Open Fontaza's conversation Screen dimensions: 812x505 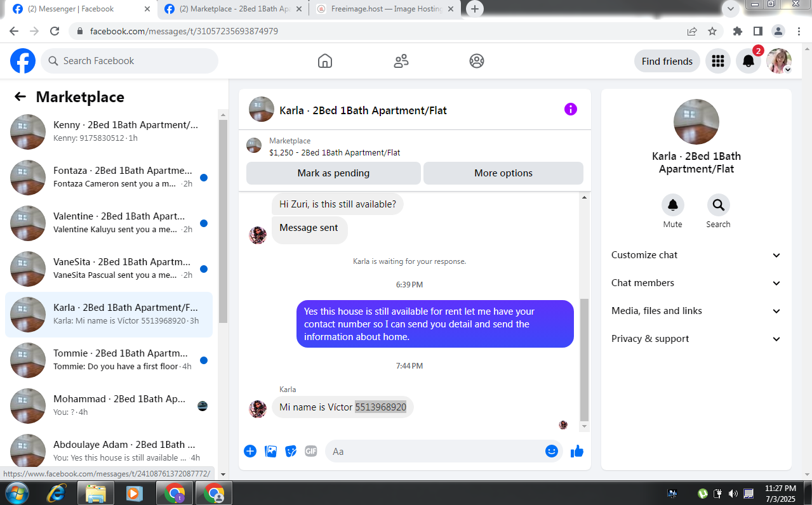[109, 178]
